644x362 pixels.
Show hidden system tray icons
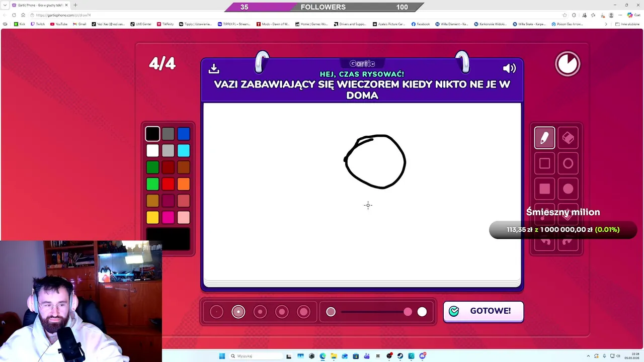(x=588, y=356)
